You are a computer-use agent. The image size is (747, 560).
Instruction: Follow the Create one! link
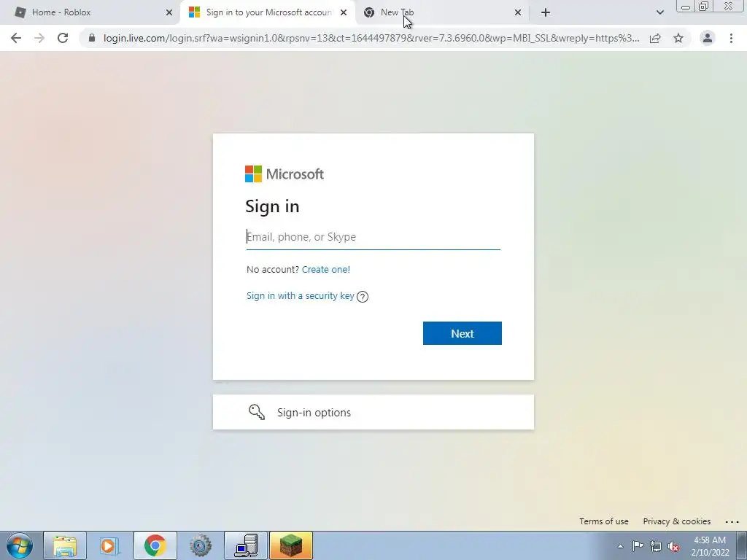(x=326, y=269)
